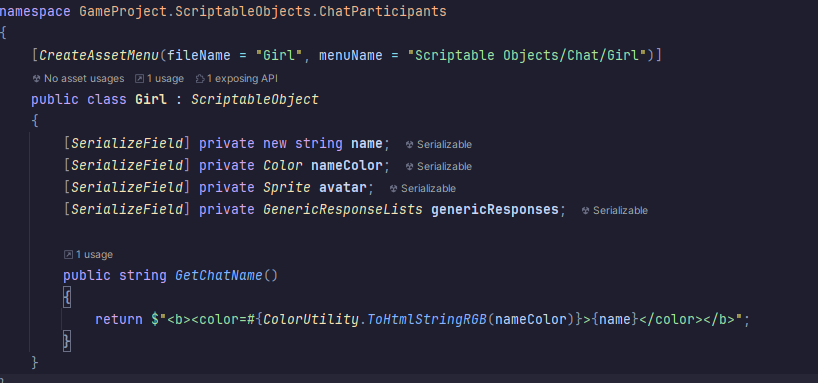This screenshot has height=383, width=818.
Task: Click the Serializable icon beside nameColor field
Action: tap(410, 166)
